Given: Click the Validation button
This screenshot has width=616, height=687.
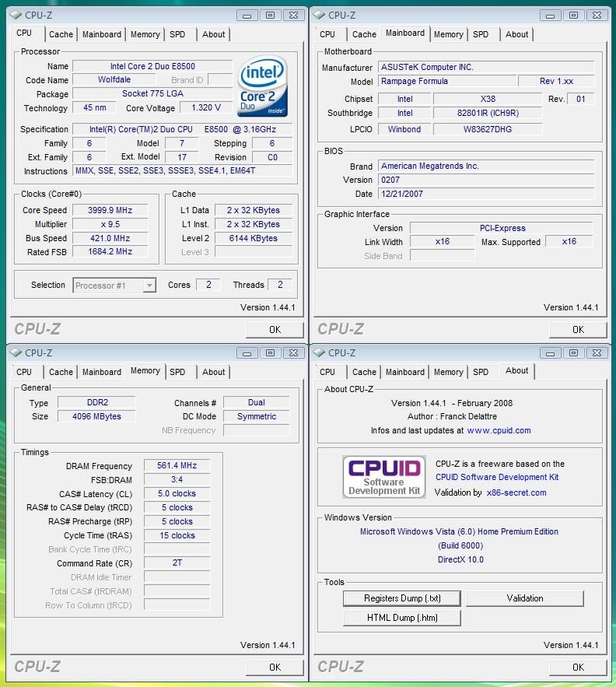Looking at the screenshot, I should [x=525, y=598].
